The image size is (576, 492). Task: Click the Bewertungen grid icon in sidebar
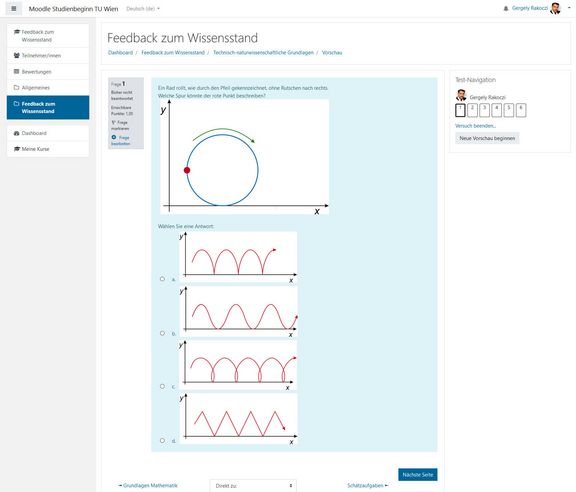click(x=17, y=72)
